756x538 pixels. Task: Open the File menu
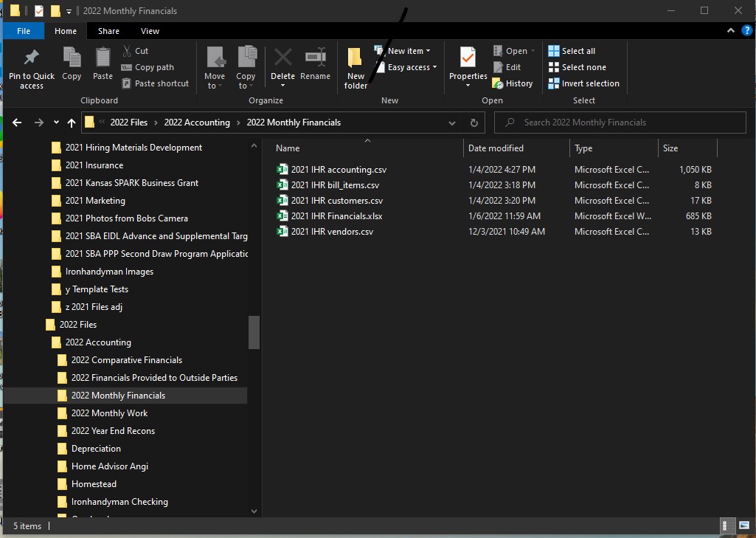(x=23, y=31)
